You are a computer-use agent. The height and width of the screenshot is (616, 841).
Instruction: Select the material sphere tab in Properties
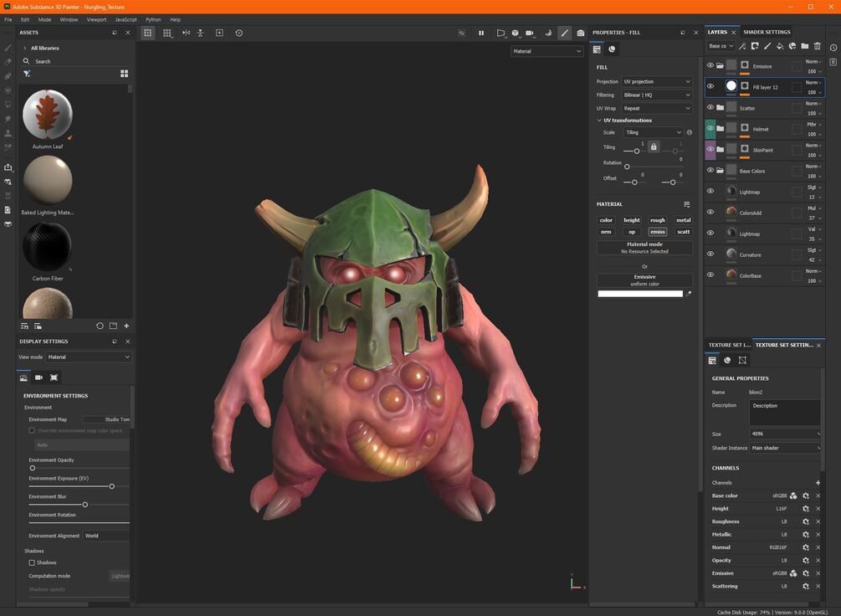(x=612, y=49)
